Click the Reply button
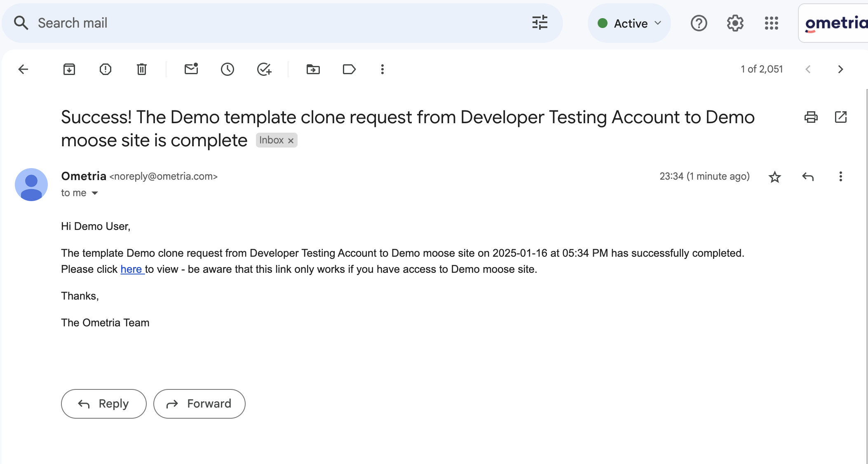This screenshot has height=464, width=868. (104, 404)
